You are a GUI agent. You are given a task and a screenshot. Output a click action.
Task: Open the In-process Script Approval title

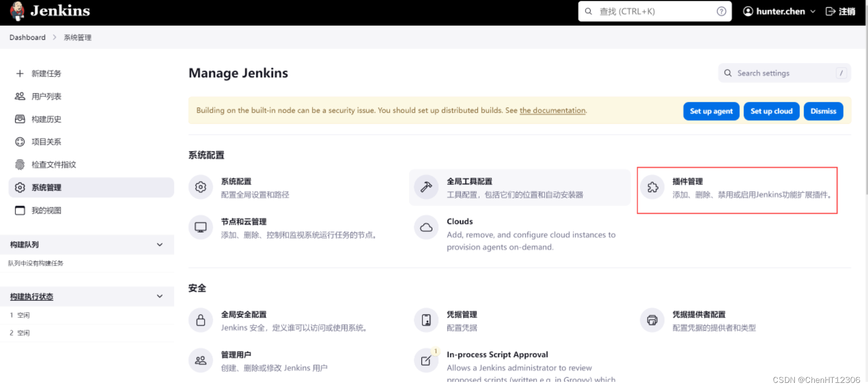497,355
